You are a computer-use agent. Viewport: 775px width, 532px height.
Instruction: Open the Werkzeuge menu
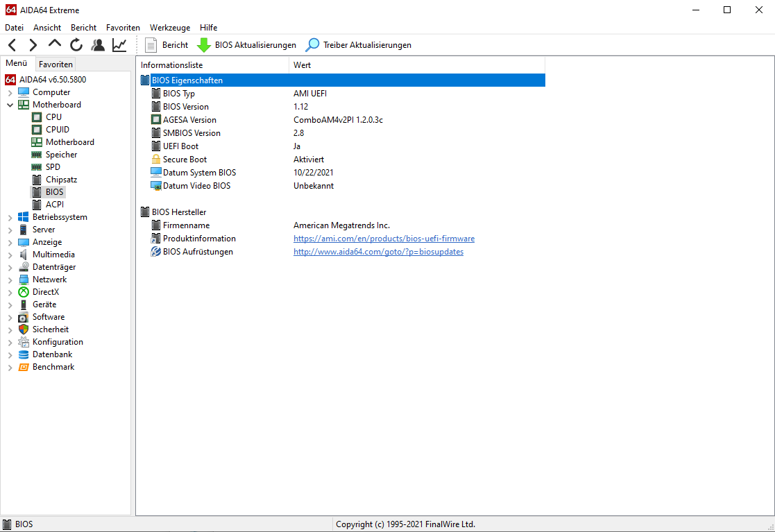click(x=170, y=28)
